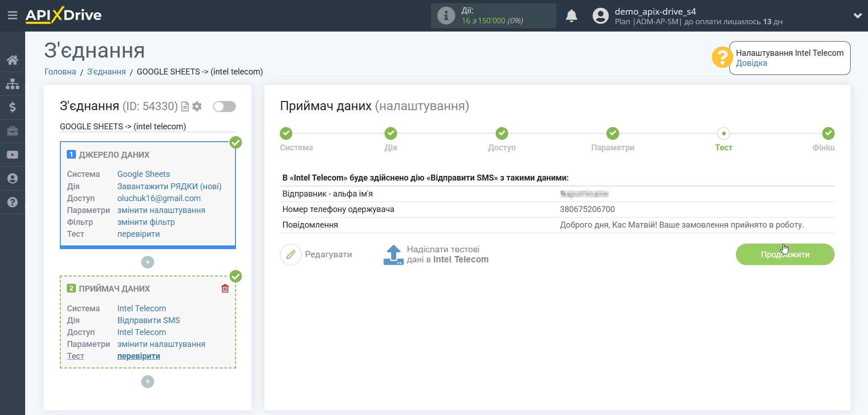Image resolution: width=868 pixels, height=415 pixels.
Task: Click source змінити налаштування link
Action: [161, 210]
